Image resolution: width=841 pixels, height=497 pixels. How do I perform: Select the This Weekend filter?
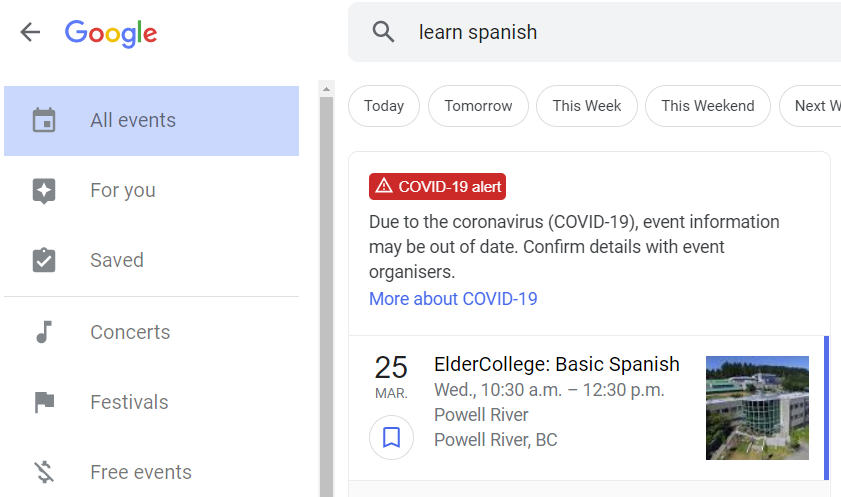pyautogui.click(x=708, y=106)
